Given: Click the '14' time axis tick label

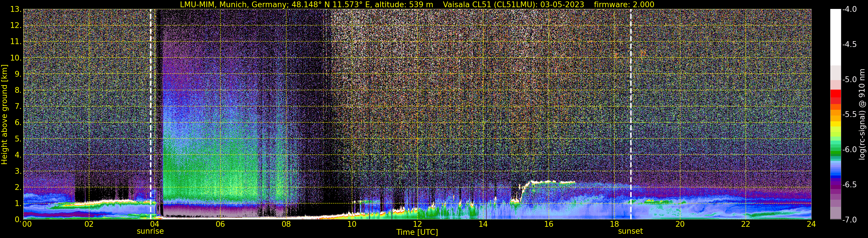Looking at the screenshot, I should [x=483, y=224].
